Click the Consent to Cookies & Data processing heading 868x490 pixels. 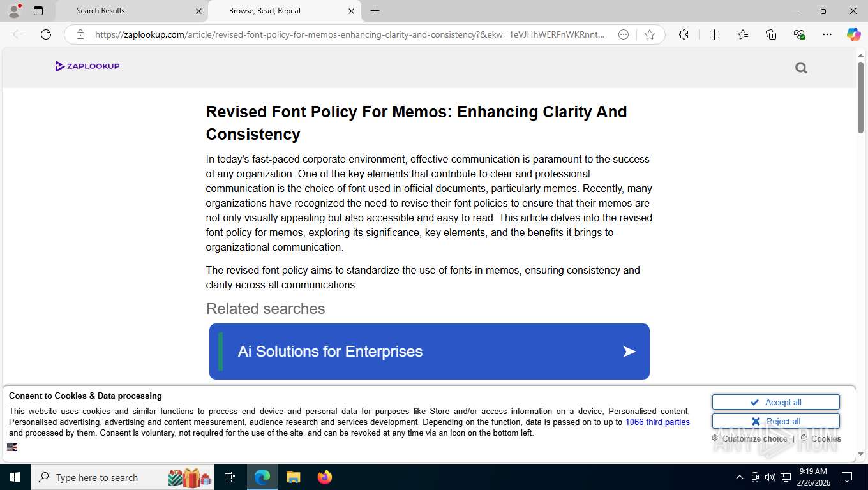[86, 396]
